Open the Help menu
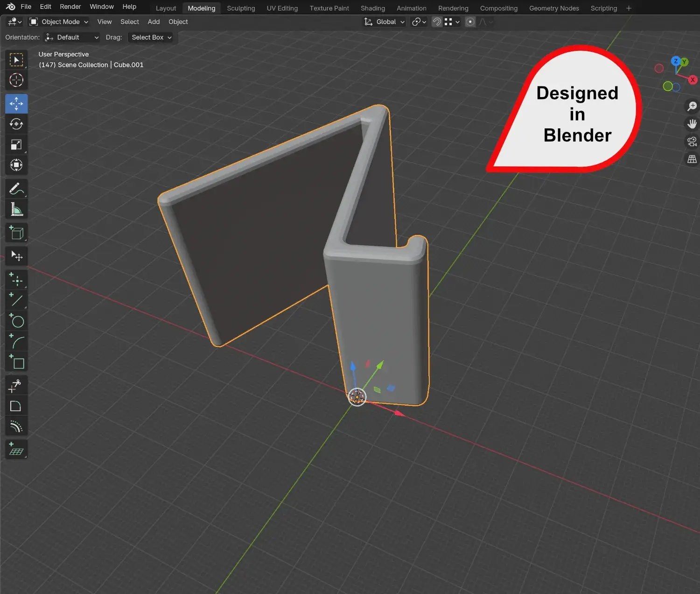700x594 pixels. click(129, 7)
